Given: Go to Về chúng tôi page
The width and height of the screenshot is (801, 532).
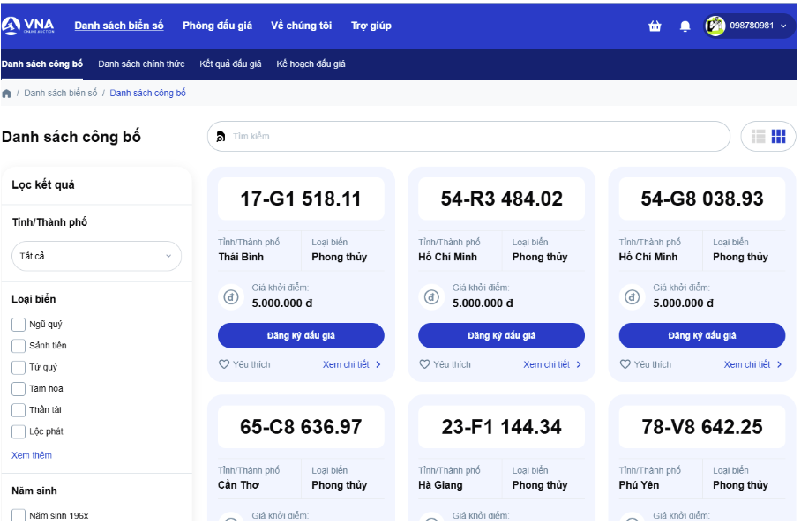Looking at the screenshot, I should (x=302, y=26).
